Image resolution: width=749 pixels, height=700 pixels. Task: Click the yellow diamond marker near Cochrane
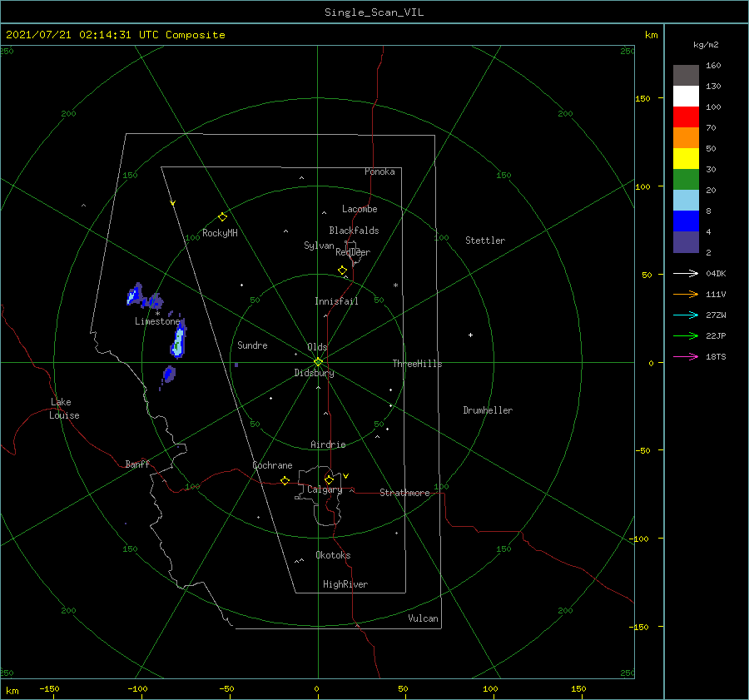tap(285, 480)
